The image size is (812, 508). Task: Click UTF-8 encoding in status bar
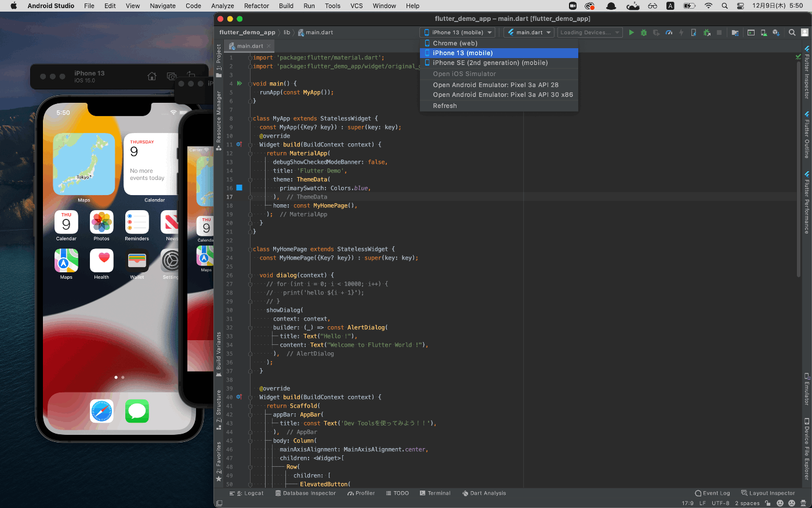coord(720,503)
